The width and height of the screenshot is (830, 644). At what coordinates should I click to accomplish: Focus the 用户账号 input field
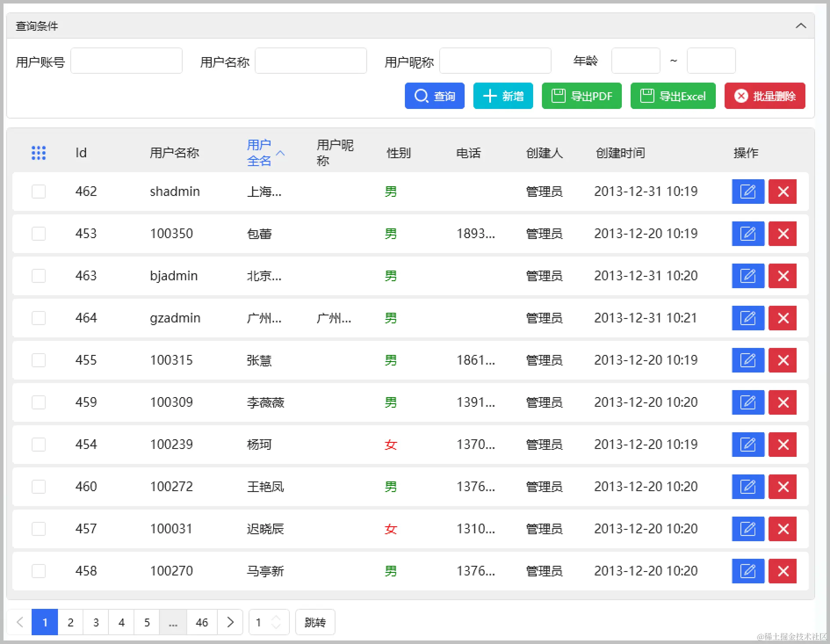tap(126, 61)
